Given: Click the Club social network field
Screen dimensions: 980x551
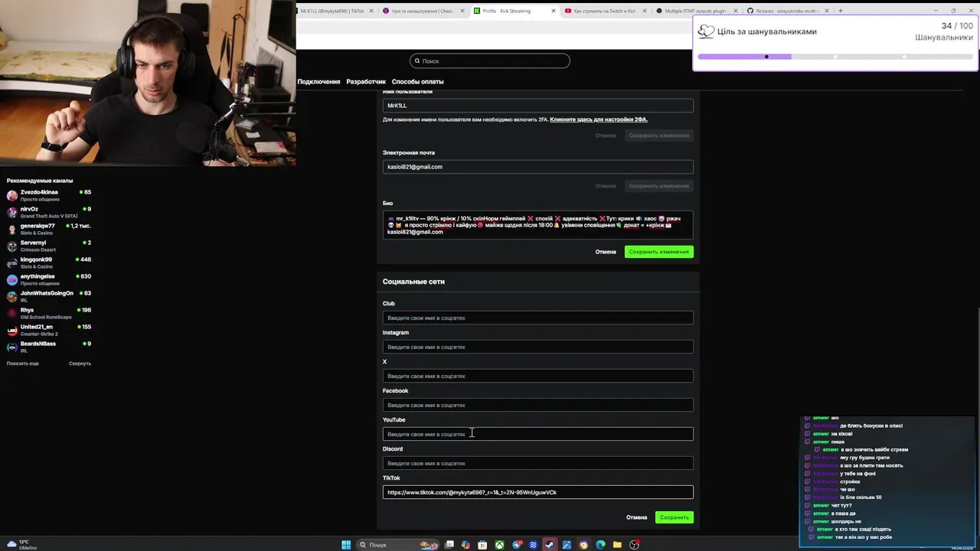Looking at the screenshot, I should (538, 318).
